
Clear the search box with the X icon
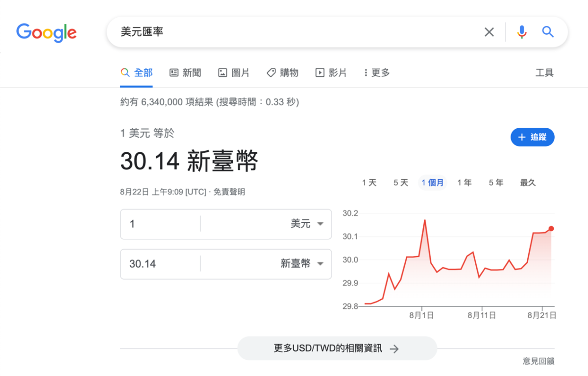pos(489,32)
